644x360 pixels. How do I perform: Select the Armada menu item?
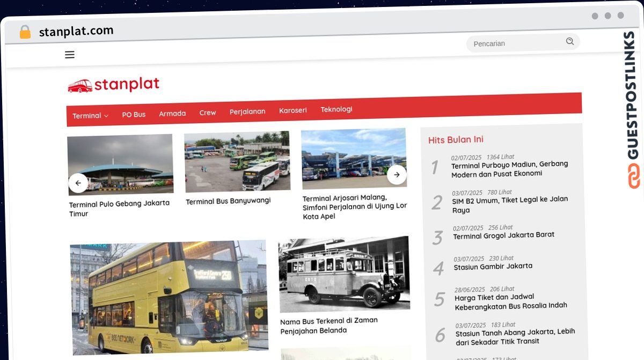tap(172, 113)
